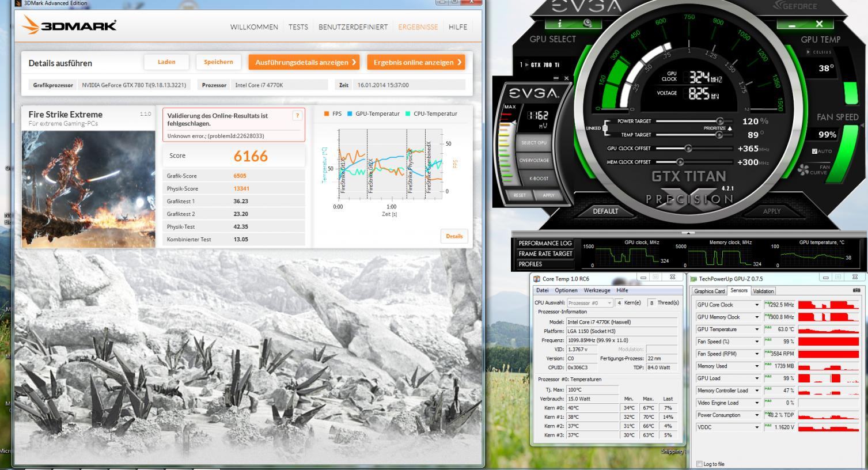Screen dimensions: 868x470
Task: Open the Datei menu in Core Temp
Action: (542, 290)
